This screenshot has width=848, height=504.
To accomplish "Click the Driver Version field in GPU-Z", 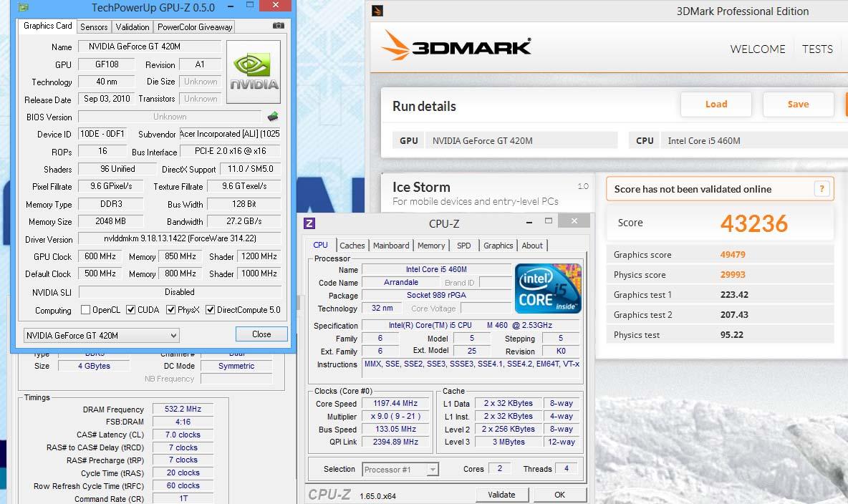I will pyautogui.click(x=180, y=238).
